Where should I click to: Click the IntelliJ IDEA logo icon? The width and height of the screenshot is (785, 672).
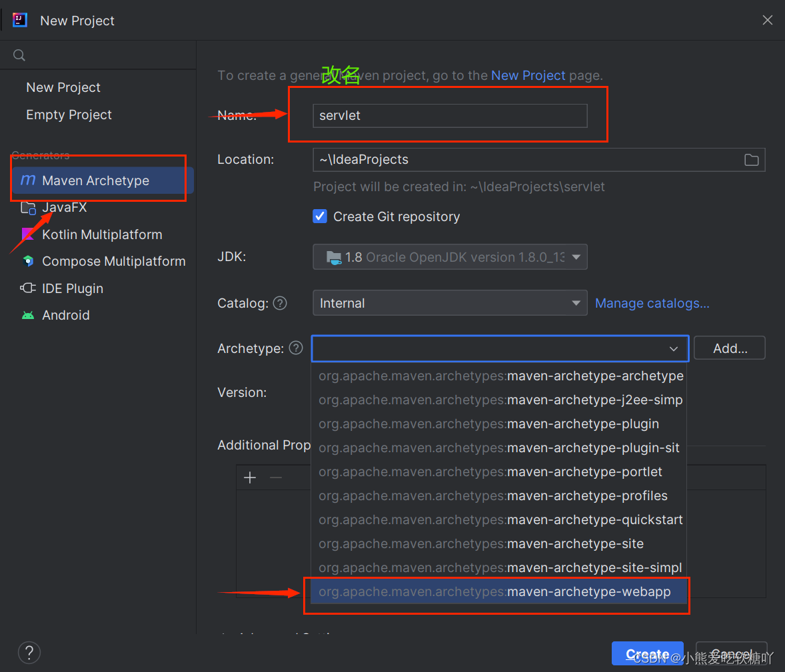(x=19, y=21)
